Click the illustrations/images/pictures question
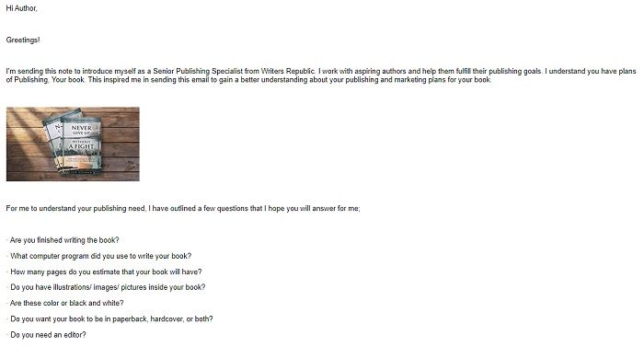 point(108,287)
